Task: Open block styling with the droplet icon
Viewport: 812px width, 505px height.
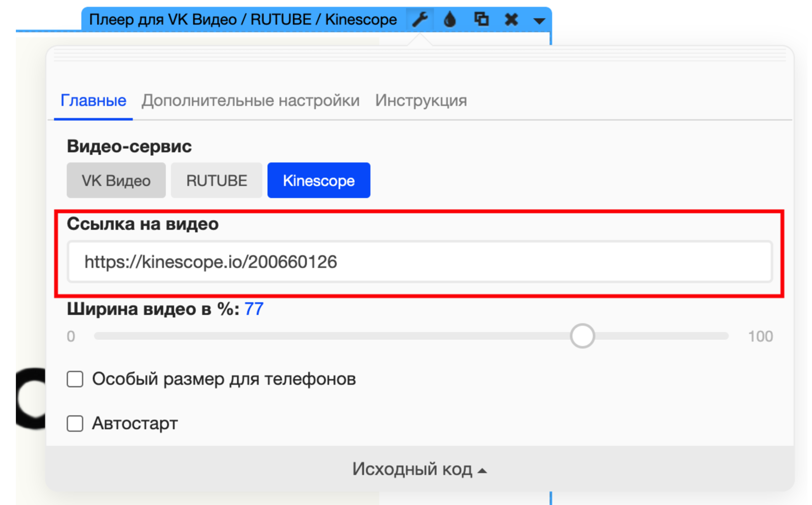Action: click(x=450, y=20)
